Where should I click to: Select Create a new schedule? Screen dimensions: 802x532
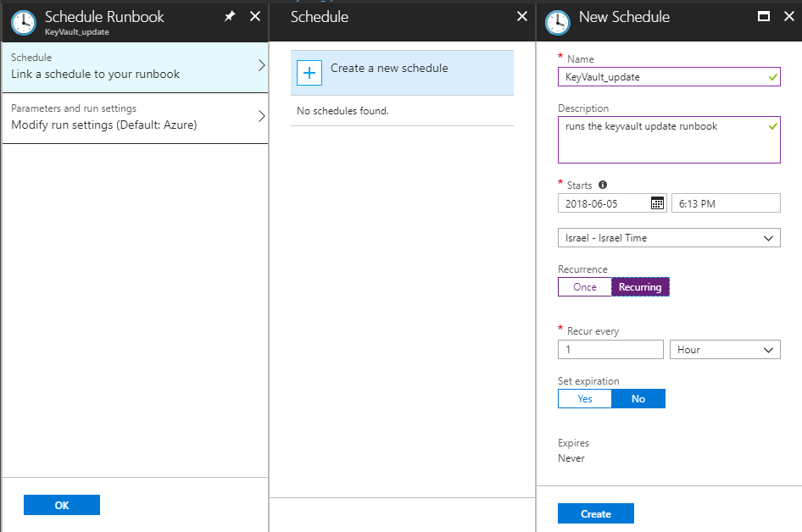[402, 73]
